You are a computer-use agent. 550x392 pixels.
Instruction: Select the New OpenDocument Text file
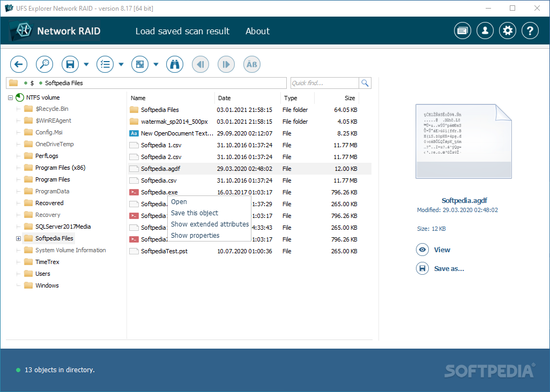coord(249,133)
